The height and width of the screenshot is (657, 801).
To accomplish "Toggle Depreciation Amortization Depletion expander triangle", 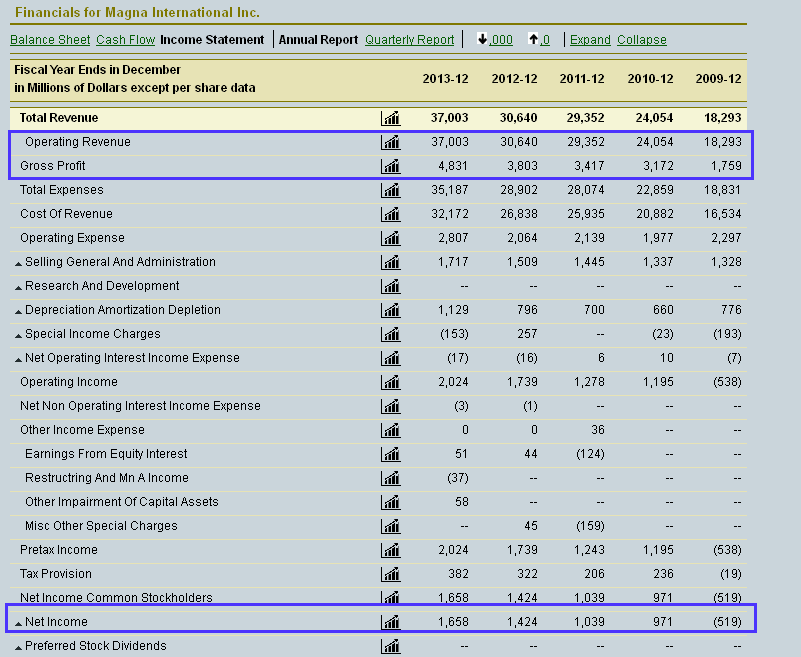I will (x=18, y=312).
